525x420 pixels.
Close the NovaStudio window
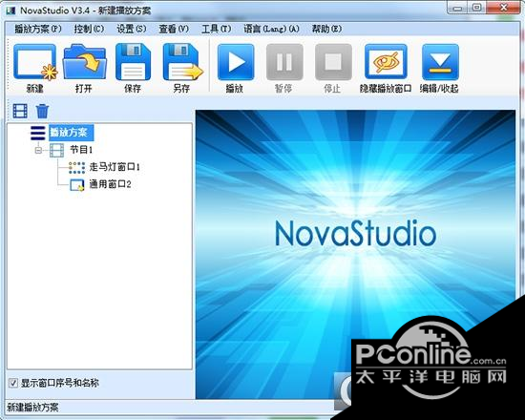(503, 8)
